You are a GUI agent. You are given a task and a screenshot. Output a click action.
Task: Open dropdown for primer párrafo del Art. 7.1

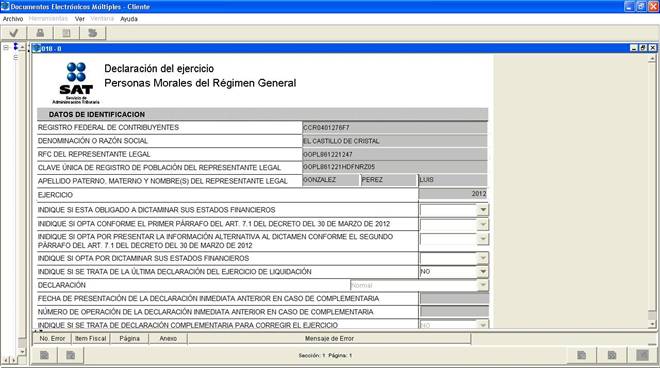483,224
